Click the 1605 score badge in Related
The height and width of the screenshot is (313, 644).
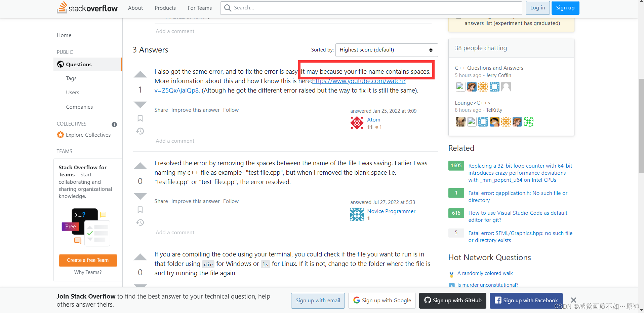click(x=456, y=166)
